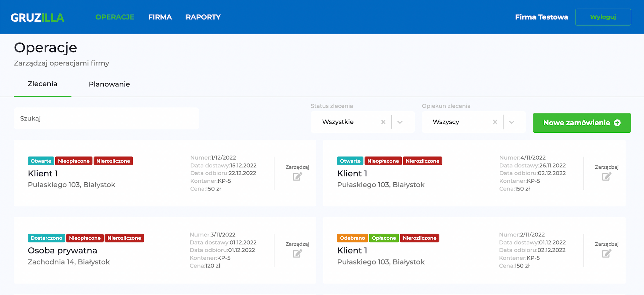Open the Wszystkie status select box

345,122
